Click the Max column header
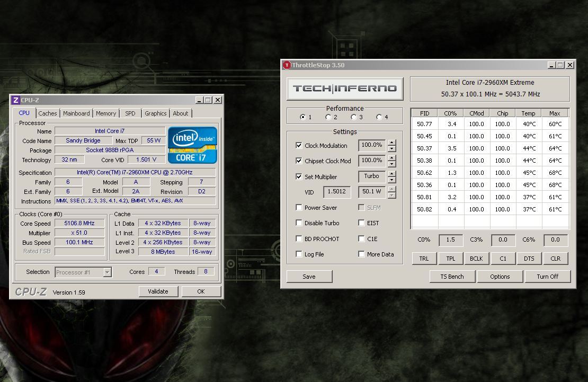The width and height of the screenshot is (588, 382). 555,113
